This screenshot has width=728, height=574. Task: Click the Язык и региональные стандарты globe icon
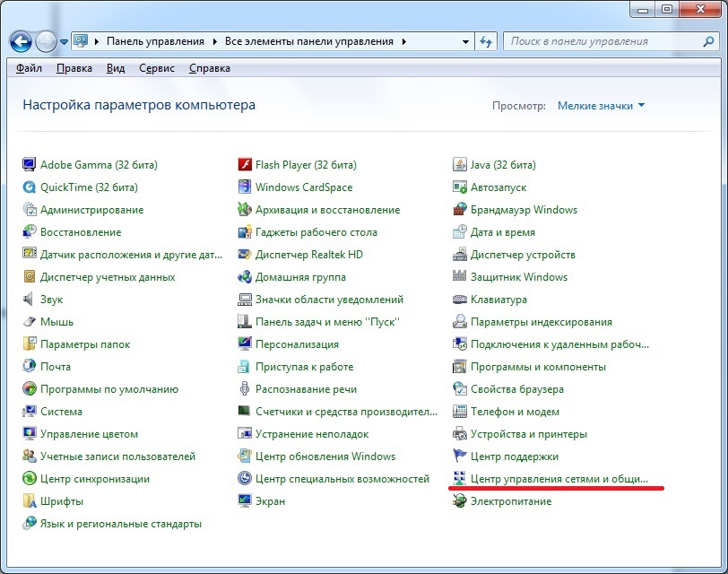click(30, 524)
